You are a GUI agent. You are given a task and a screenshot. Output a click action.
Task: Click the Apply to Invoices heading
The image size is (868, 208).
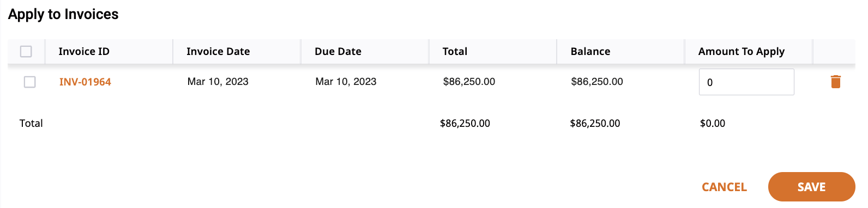pyautogui.click(x=63, y=14)
